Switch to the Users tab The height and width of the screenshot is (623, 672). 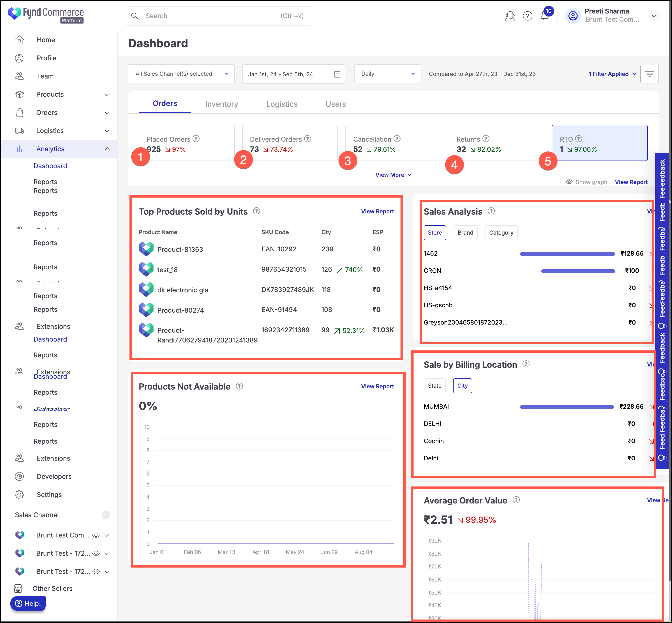point(336,104)
